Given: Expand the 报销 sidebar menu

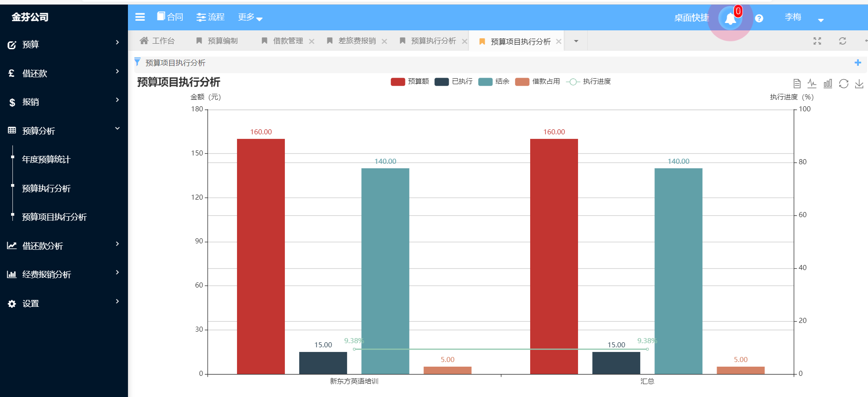Looking at the screenshot, I should [64, 102].
